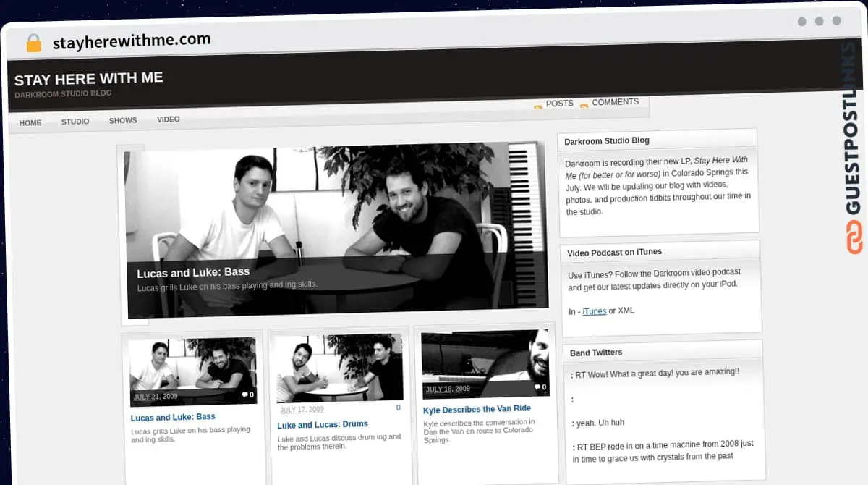Click the stayherewithme.com address bar text
Screen dimensions: 868x485
pyautogui.click(x=132, y=41)
